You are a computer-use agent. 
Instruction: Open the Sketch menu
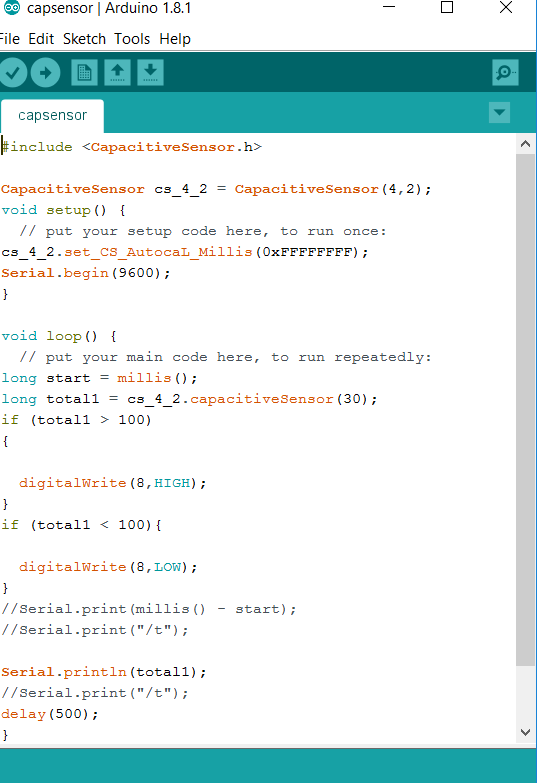[x=84, y=39]
